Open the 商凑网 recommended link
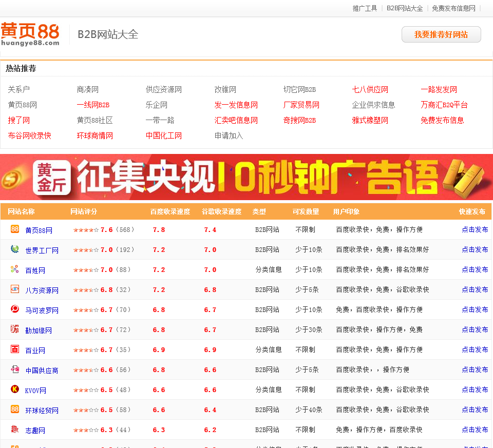 [88, 89]
